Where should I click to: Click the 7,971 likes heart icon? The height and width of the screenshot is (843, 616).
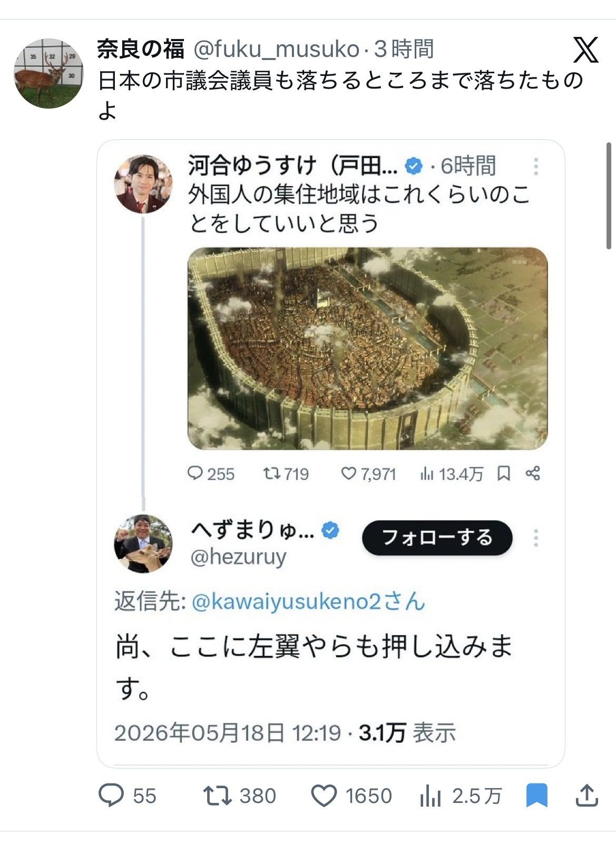349,473
